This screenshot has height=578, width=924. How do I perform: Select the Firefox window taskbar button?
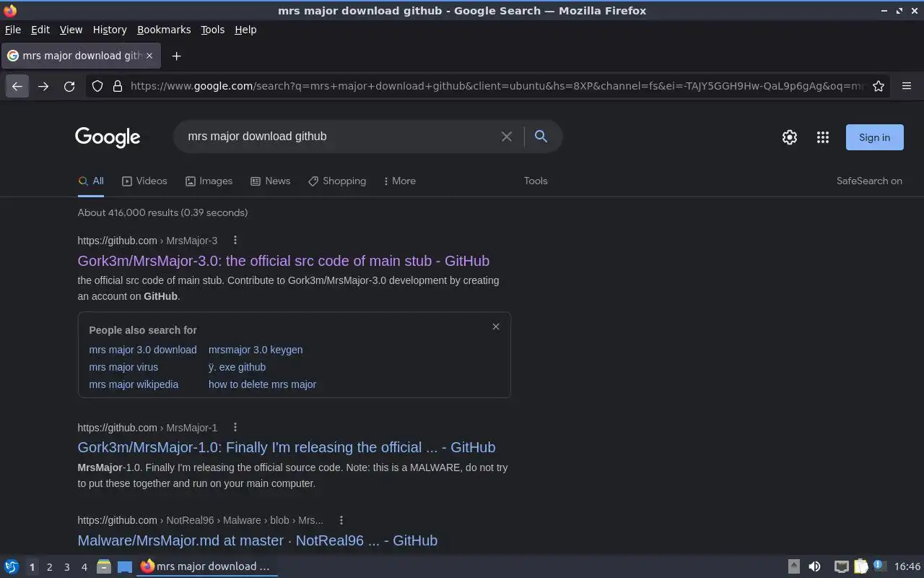[206, 566]
